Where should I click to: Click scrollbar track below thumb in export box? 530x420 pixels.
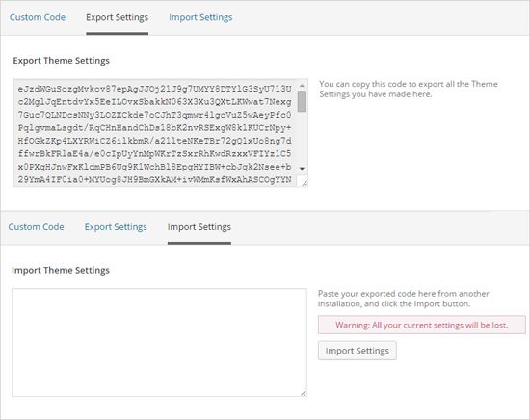(302, 138)
